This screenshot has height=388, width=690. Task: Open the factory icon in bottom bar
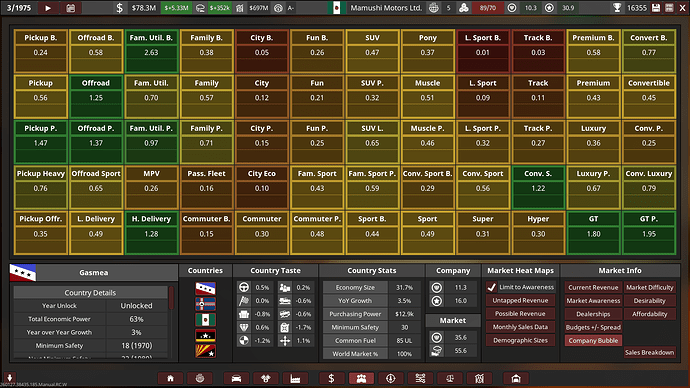click(x=295, y=378)
